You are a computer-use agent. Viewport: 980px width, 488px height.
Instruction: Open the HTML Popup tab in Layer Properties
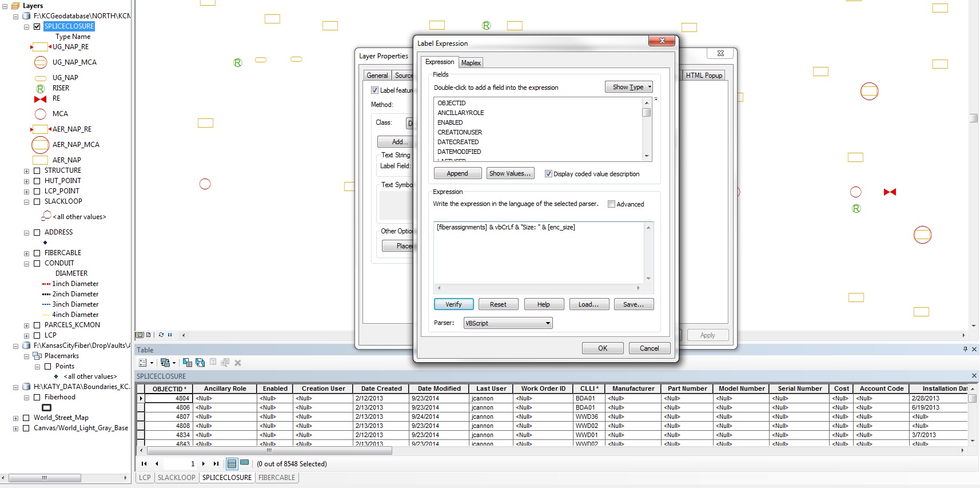[704, 76]
